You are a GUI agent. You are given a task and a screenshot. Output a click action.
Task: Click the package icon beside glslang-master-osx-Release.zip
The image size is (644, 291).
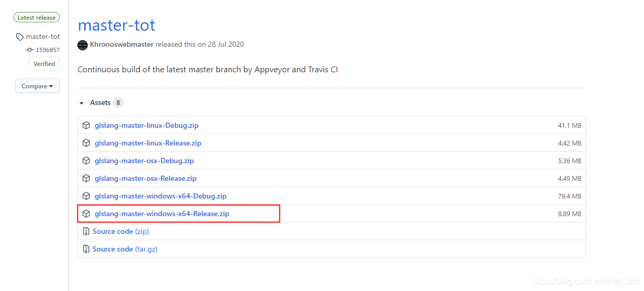tap(87, 178)
